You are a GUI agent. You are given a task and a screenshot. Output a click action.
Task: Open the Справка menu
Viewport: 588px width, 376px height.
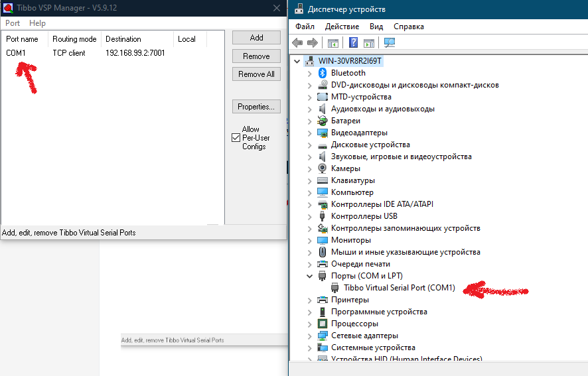(409, 27)
